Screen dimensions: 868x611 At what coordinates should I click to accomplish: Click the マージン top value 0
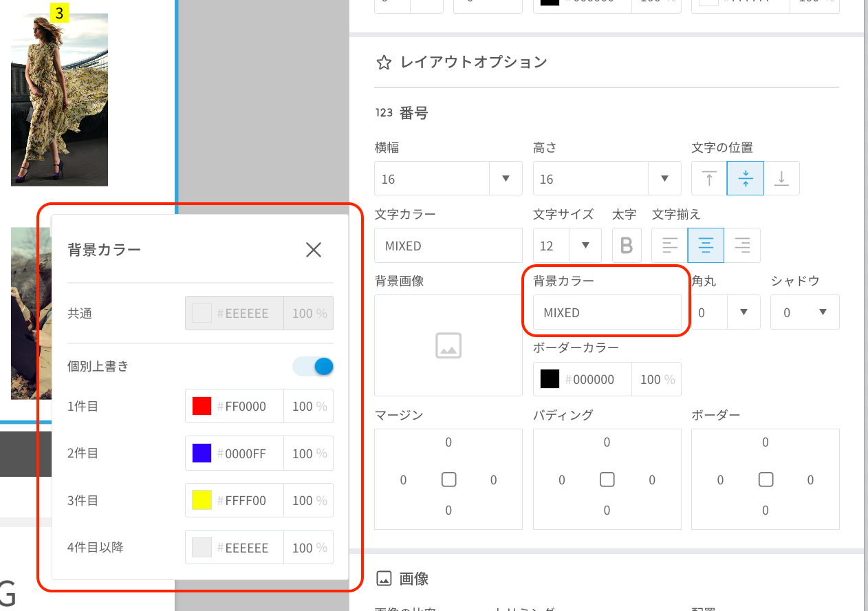pyautogui.click(x=448, y=442)
